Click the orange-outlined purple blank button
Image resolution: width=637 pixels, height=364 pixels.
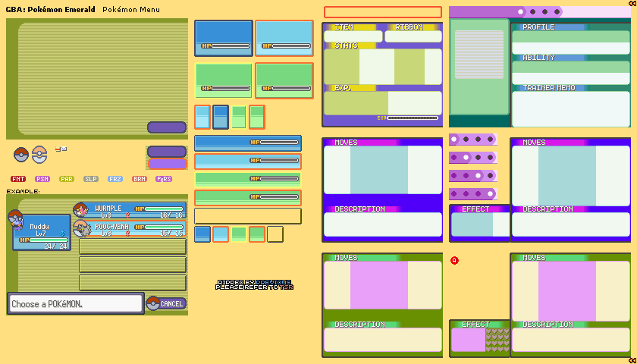[x=167, y=164]
